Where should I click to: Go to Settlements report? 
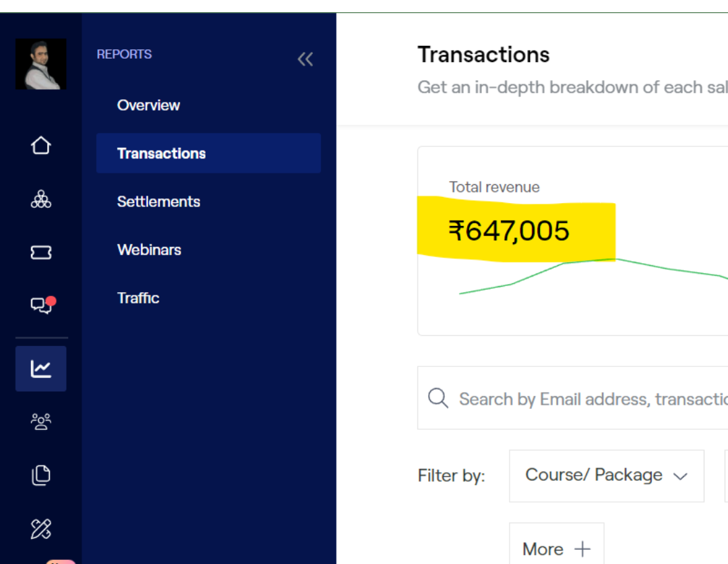pos(158,202)
